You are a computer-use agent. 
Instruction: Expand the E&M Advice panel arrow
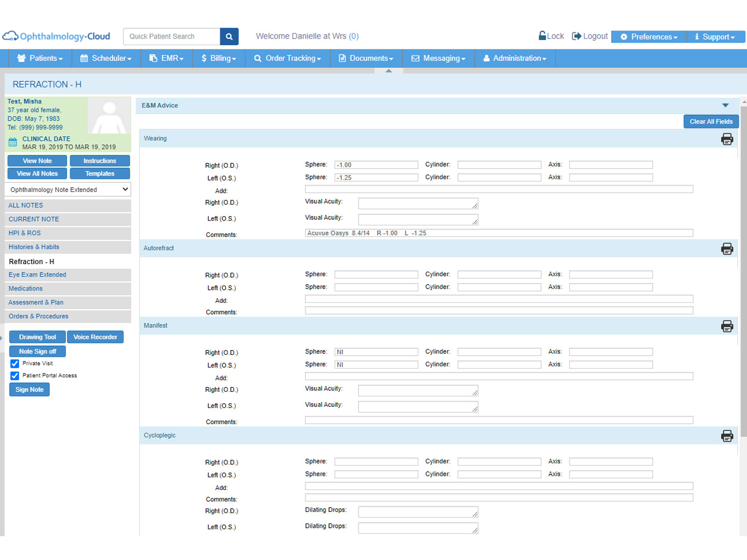pos(725,105)
